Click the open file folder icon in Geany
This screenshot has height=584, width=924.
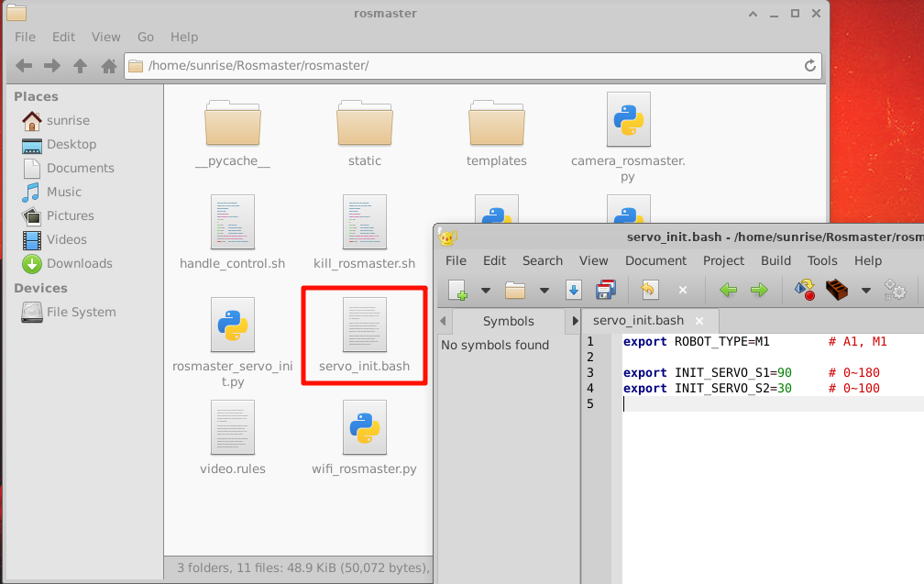point(515,291)
